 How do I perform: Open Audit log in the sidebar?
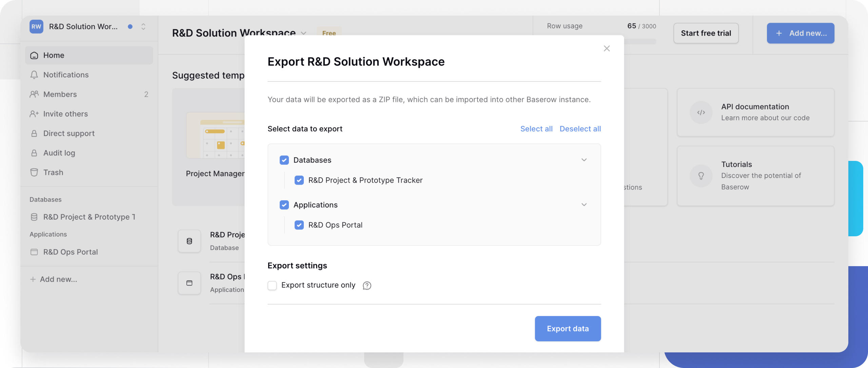(x=89, y=153)
